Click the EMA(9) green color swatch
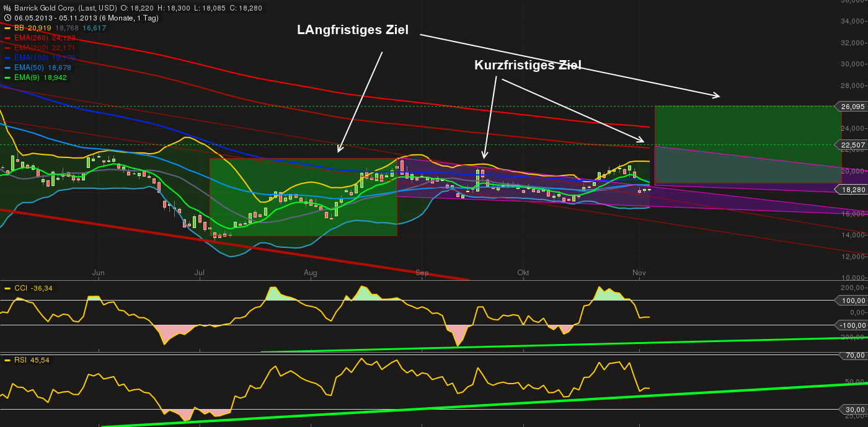Viewport: 868px width, 427px height. coord(6,77)
